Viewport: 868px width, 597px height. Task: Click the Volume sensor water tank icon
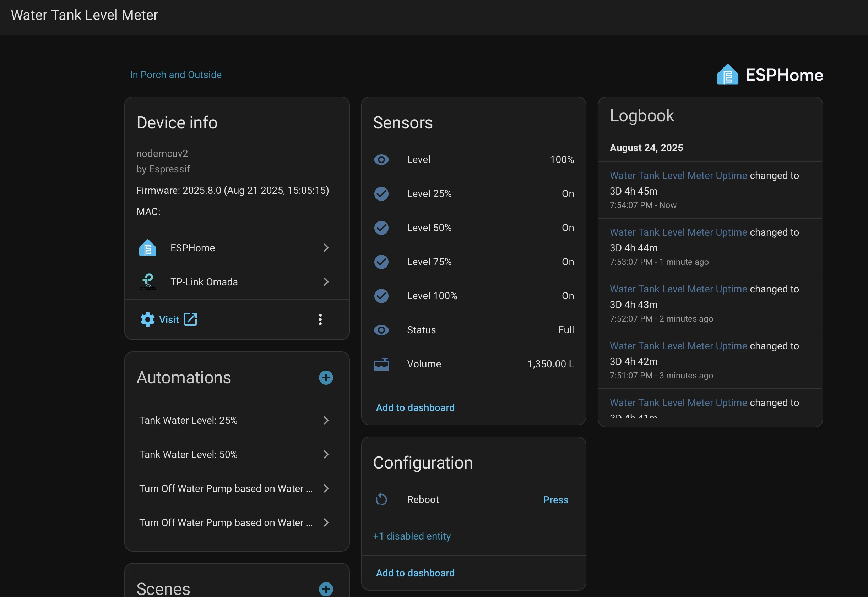click(381, 364)
